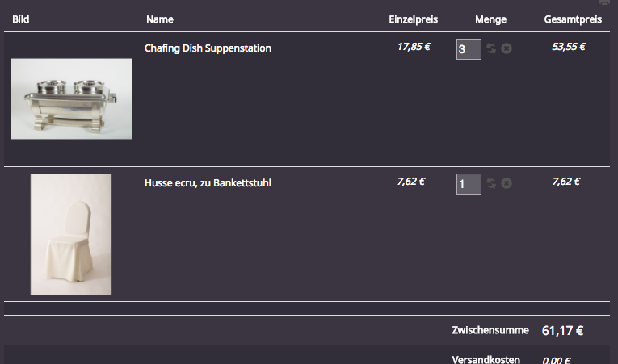Open the Husse ecru chair cover image
The height and width of the screenshot is (364, 618).
pyautogui.click(x=71, y=234)
